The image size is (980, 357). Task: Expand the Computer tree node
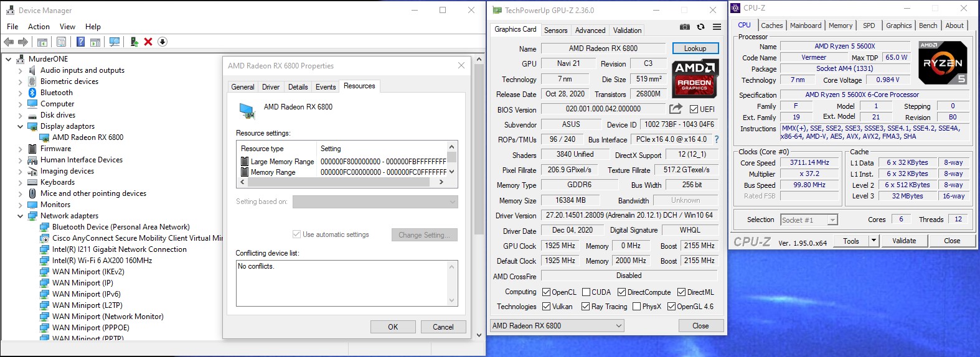[x=20, y=104]
